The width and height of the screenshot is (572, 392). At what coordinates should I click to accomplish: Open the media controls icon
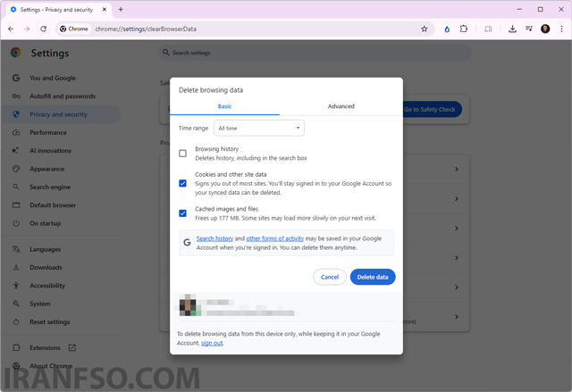[x=528, y=29]
